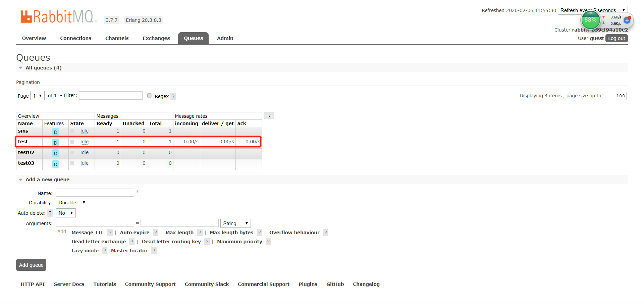The width and height of the screenshot is (644, 303).
Task: Go to the Connections tab
Action: click(76, 38)
